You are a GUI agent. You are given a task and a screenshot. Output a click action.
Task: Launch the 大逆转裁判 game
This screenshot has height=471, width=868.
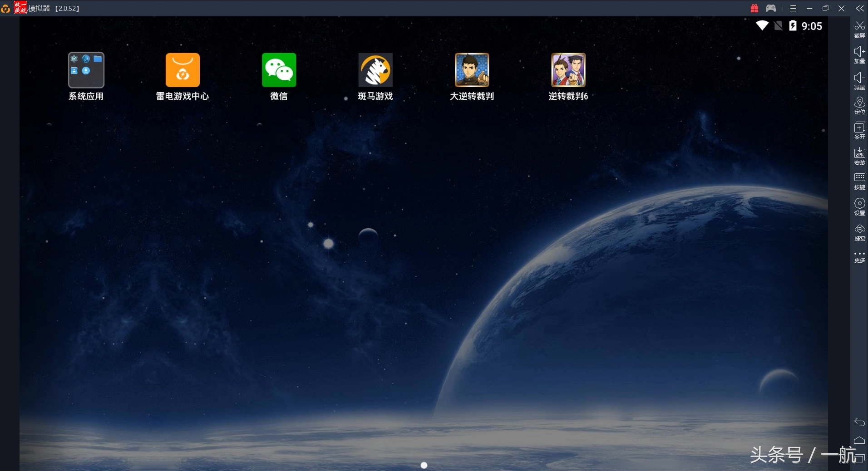472,70
